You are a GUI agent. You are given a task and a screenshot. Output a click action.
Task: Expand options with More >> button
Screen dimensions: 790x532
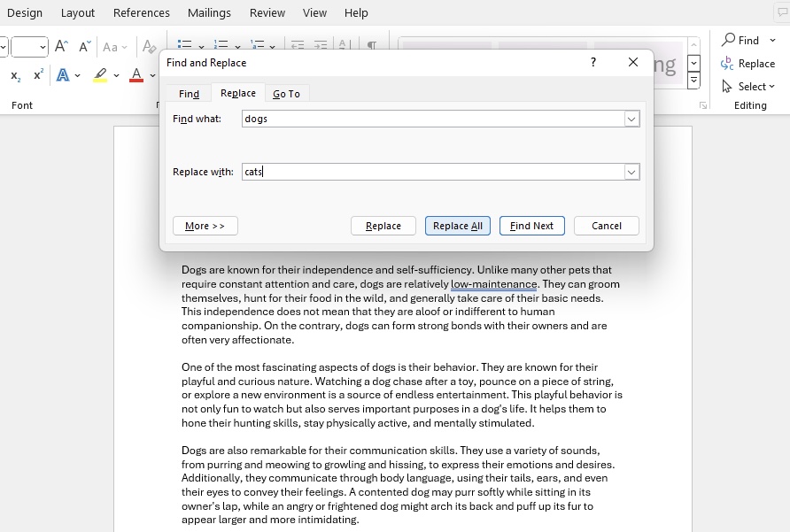click(205, 226)
